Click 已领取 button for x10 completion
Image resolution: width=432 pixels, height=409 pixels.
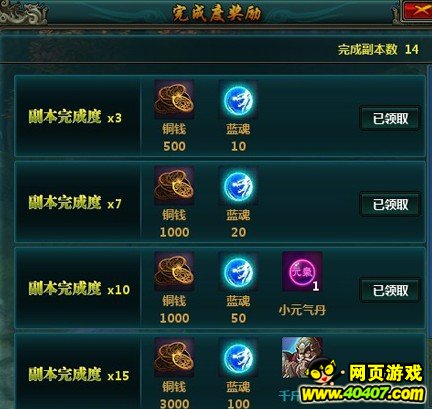tap(390, 290)
